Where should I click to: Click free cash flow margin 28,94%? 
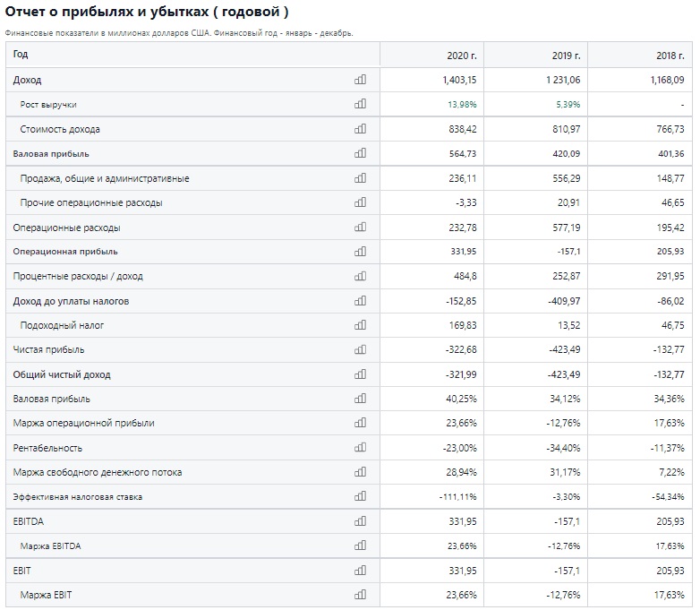(461, 472)
